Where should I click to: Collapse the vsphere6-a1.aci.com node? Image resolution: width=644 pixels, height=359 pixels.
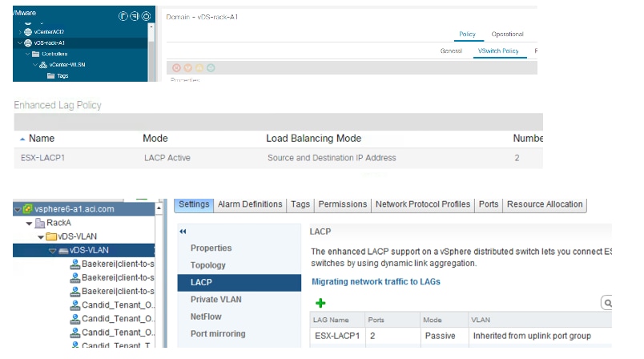click(18, 209)
